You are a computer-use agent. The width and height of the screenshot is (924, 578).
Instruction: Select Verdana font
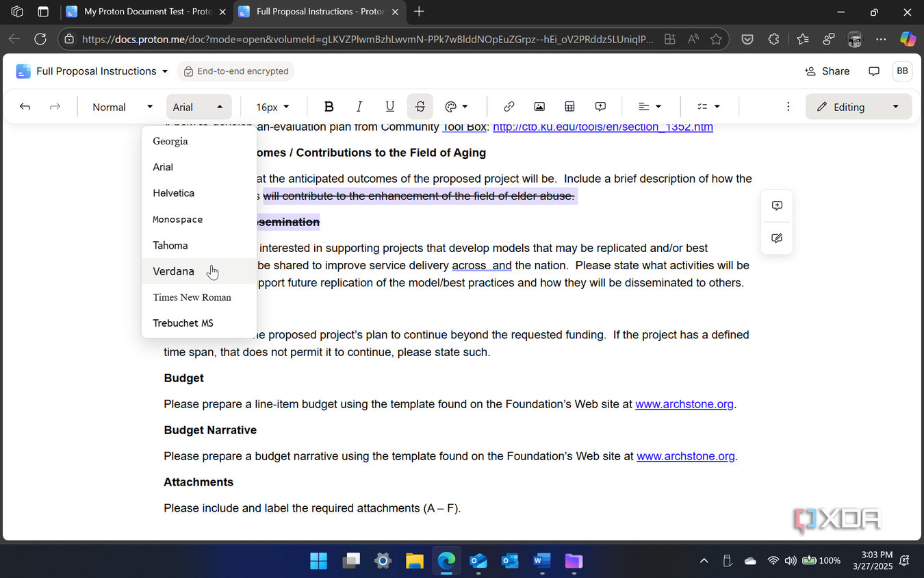(198, 271)
